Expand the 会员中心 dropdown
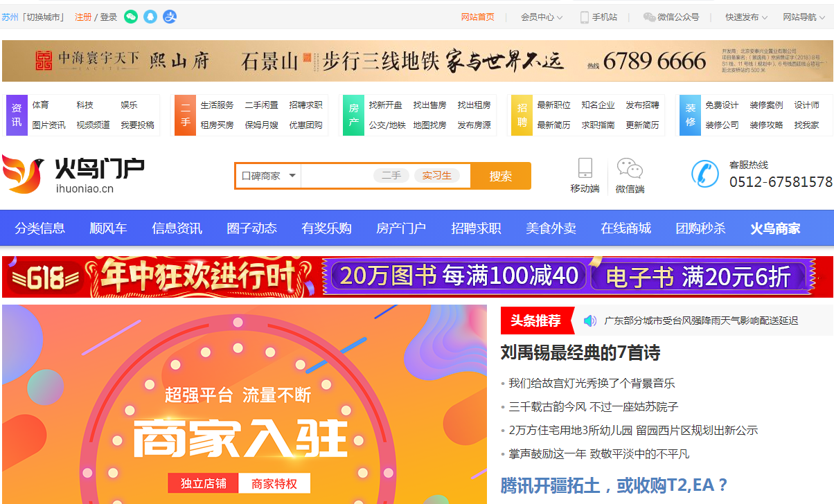Viewport: 834px width, 504px height. pyautogui.click(x=542, y=17)
